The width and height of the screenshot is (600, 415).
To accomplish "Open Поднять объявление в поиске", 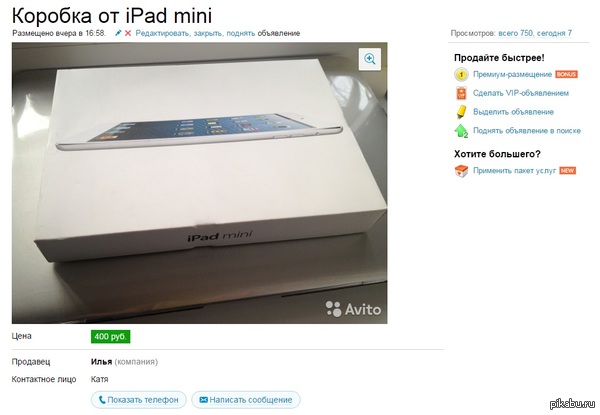I will point(527,131).
